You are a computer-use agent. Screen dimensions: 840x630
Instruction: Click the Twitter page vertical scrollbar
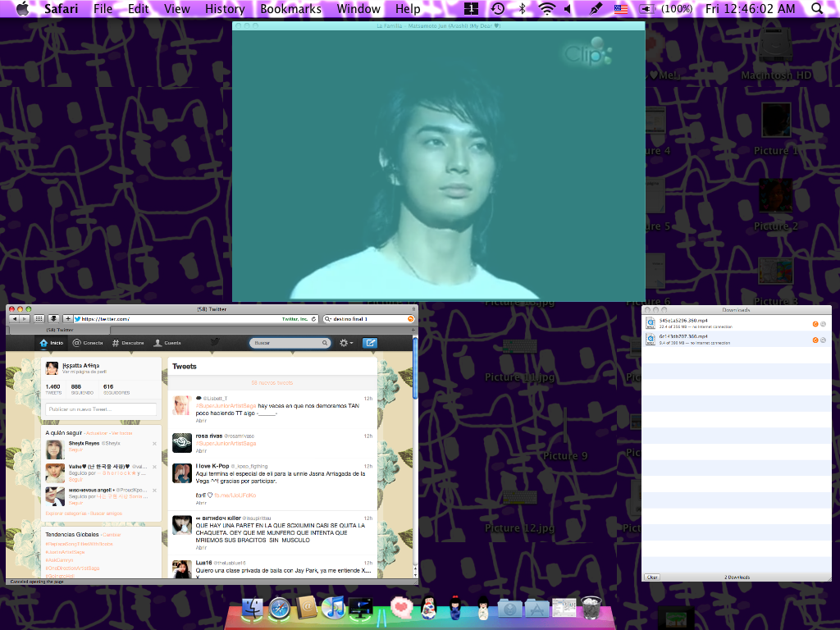415,368
